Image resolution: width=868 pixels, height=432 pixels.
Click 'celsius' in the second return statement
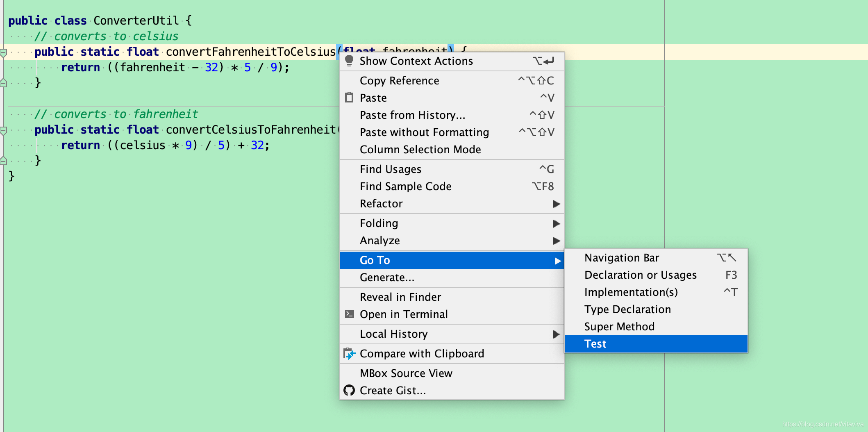[142, 145]
